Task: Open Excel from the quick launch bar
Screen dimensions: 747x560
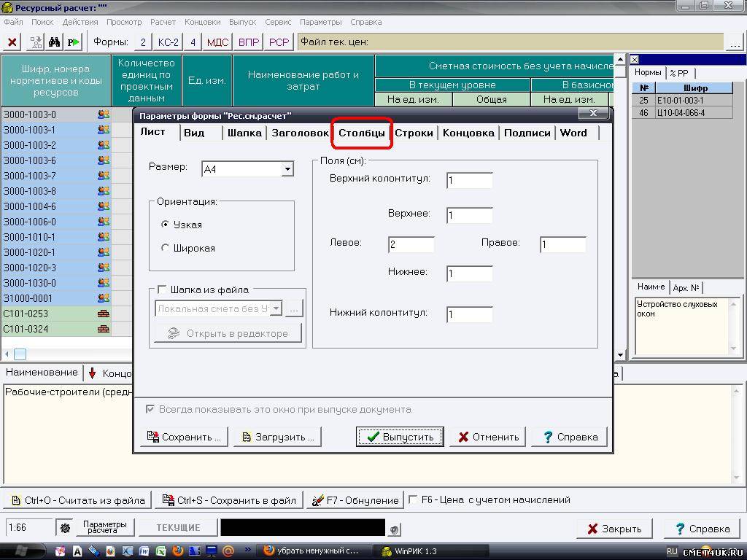Action: pyautogui.click(x=161, y=551)
